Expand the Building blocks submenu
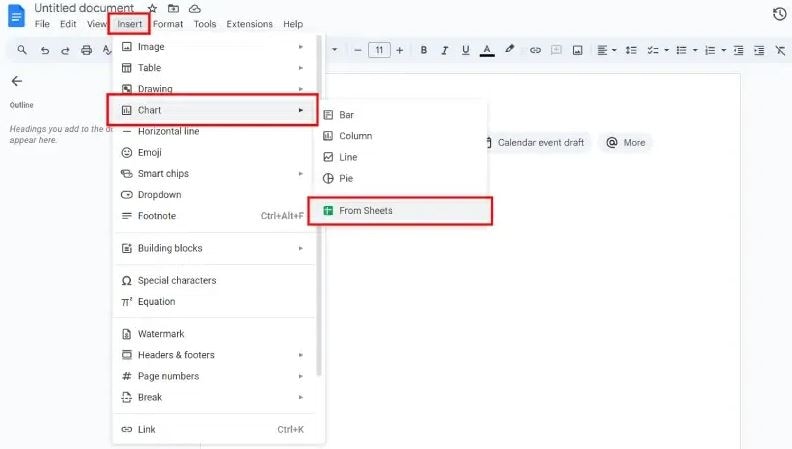This screenshot has width=792, height=449. 214,248
